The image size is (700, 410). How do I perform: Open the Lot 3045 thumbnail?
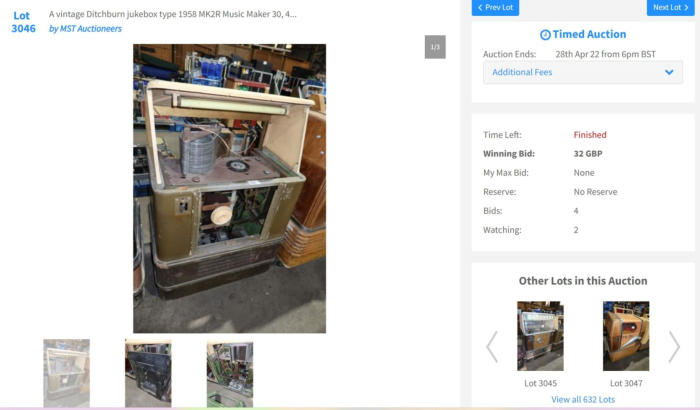tap(540, 336)
